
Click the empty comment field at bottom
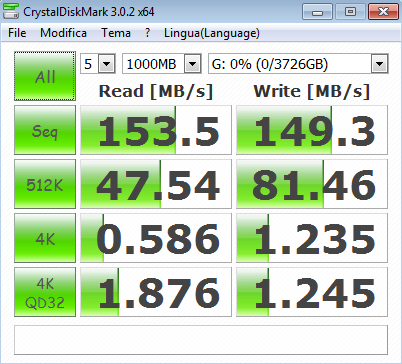tap(201, 340)
